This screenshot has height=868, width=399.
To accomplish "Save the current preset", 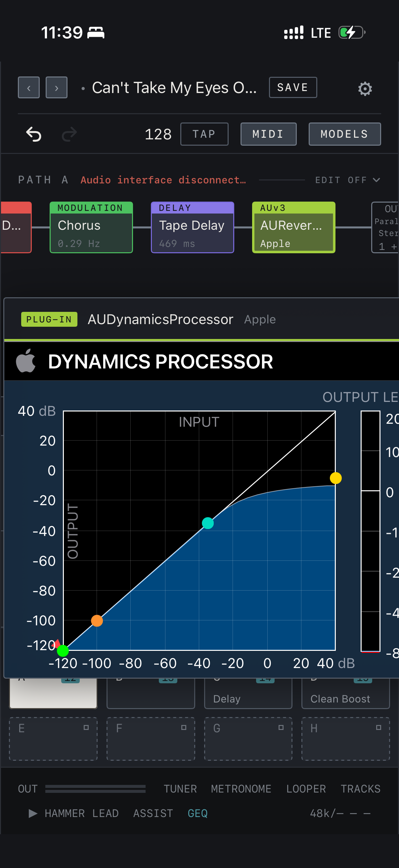I will point(292,88).
